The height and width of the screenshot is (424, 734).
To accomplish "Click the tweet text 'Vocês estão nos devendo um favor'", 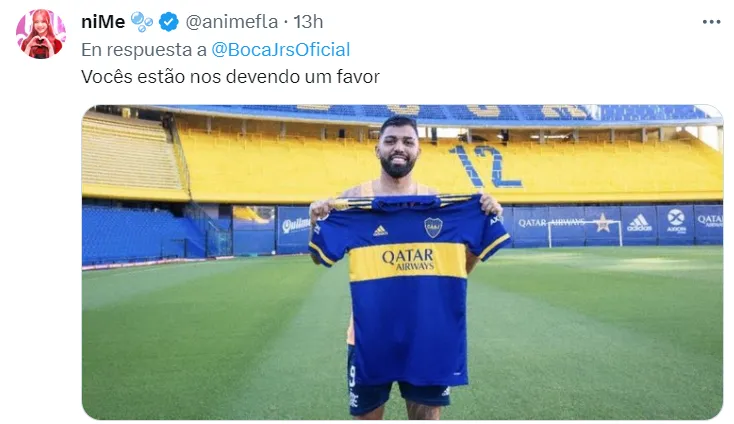I will (x=230, y=77).
